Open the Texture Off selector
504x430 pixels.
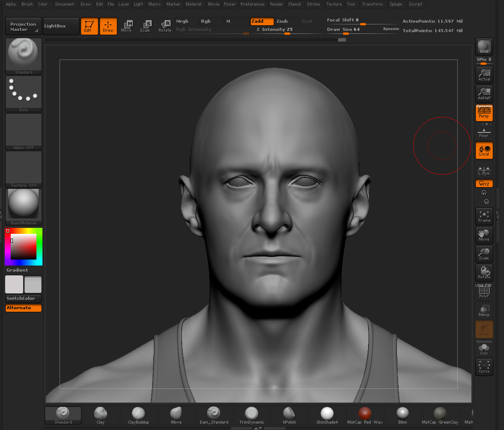point(24,169)
